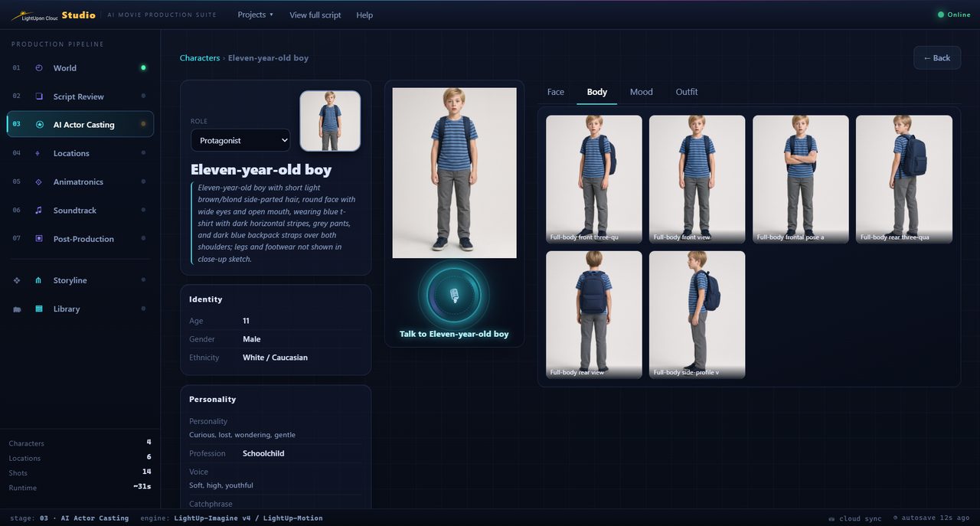Click the World globe icon in sidebar
980x526 pixels.
coord(39,68)
